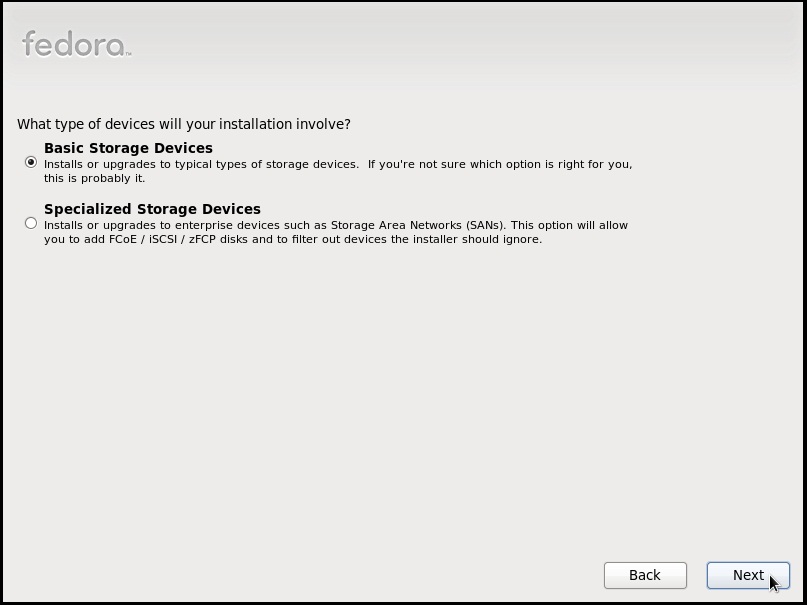Click the question text about installation device types

[x=184, y=124]
